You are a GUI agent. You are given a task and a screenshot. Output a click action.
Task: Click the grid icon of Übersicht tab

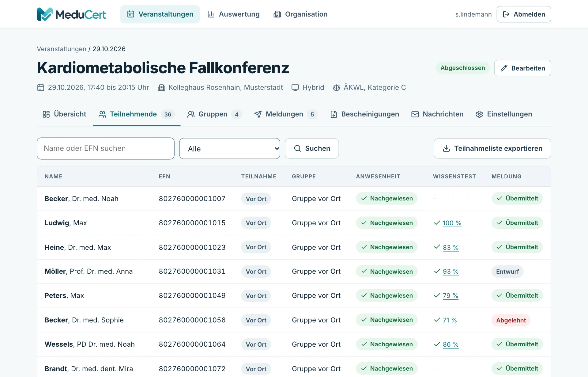pos(46,114)
